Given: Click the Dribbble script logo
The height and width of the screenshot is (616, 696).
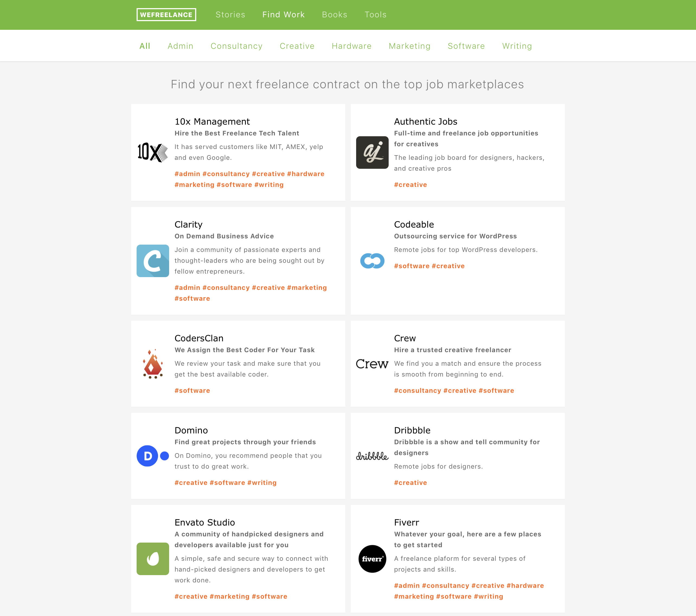Looking at the screenshot, I should (372, 456).
